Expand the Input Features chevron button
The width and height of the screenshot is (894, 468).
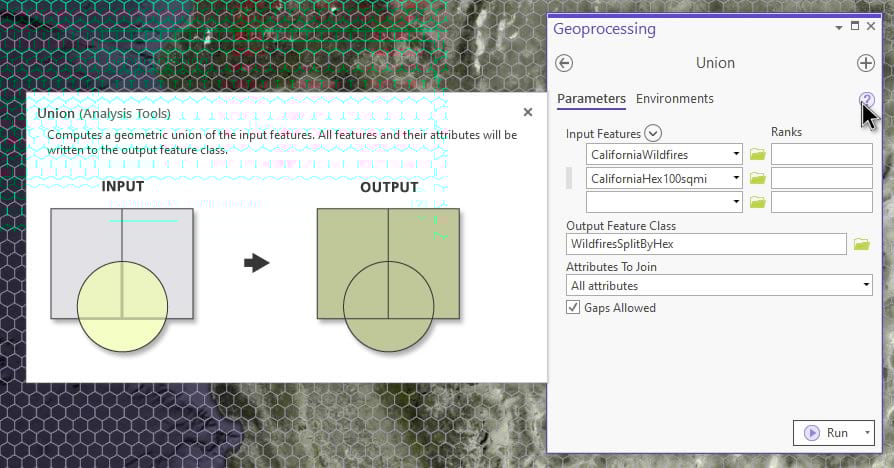pos(653,134)
